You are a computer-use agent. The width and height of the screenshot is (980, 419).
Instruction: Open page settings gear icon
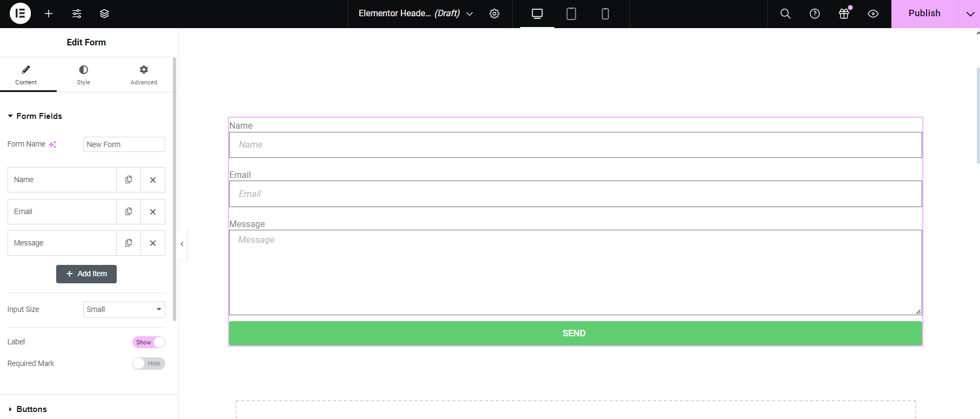click(494, 14)
